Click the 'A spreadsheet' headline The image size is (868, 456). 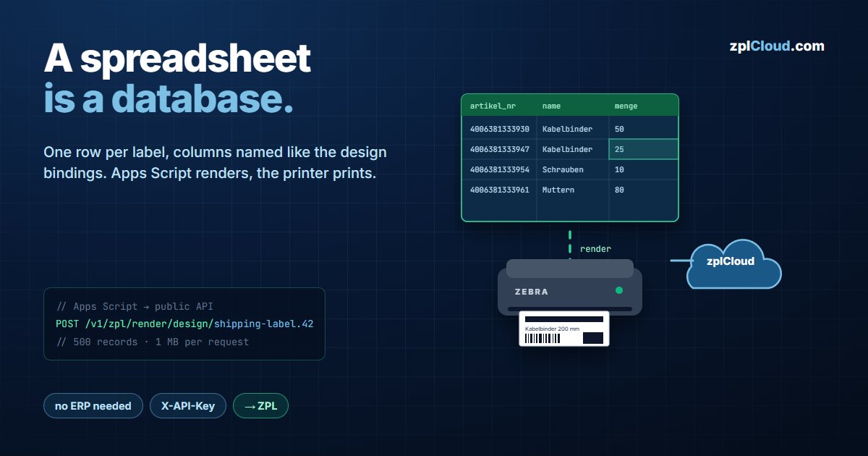[177, 59]
